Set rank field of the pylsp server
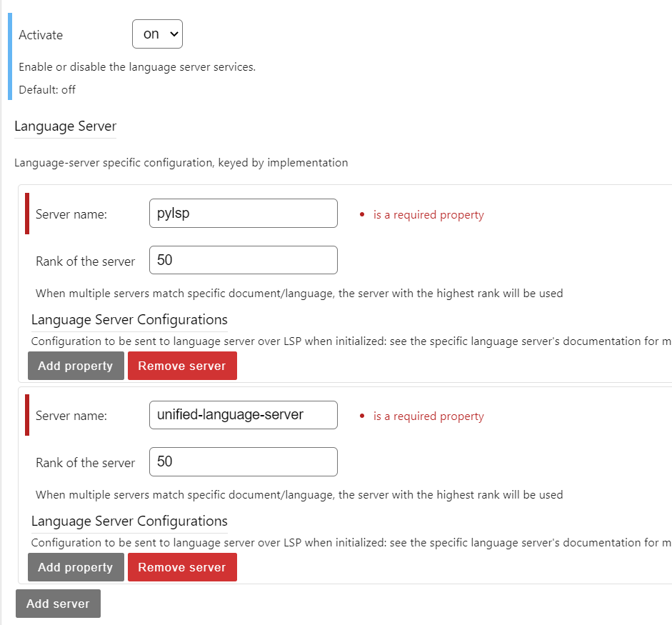672x625 pixels. click(x=243, y=260)
